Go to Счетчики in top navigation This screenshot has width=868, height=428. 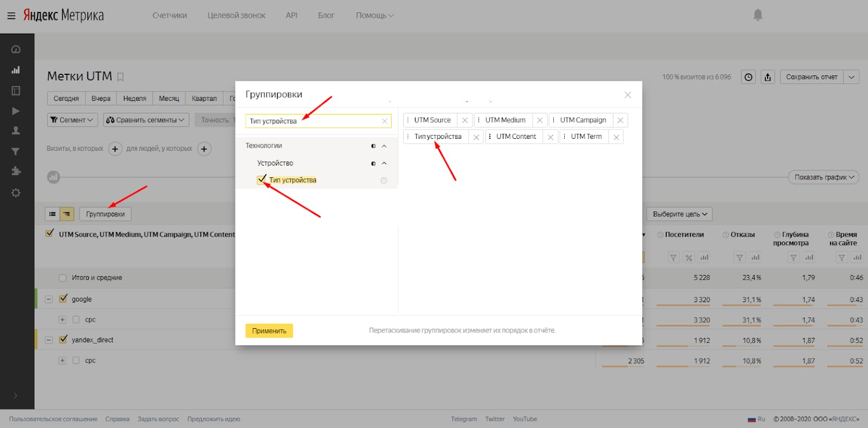coord(170,15)
